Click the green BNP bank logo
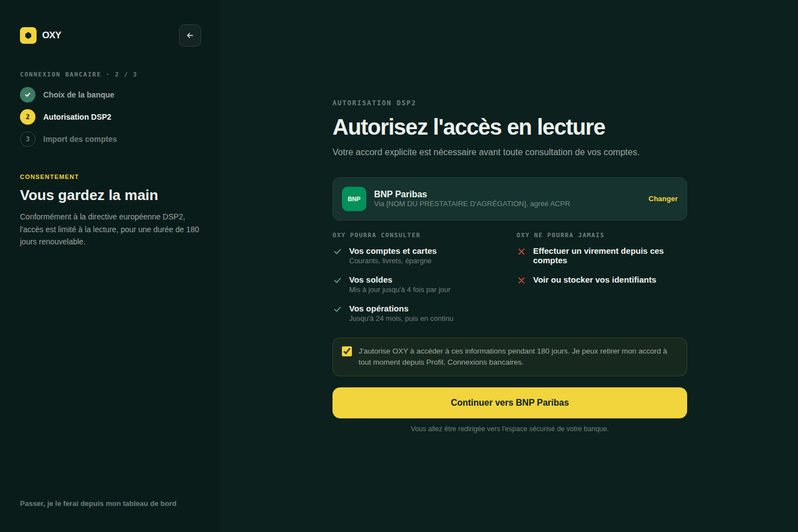This screenshot has width=798, height=532. (x=354, y=199)
